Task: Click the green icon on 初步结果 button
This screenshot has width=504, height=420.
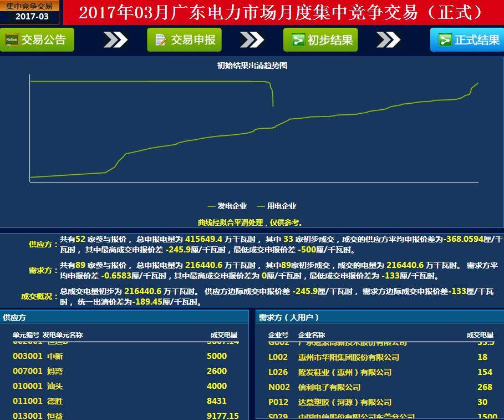Action: click(298, 40)
